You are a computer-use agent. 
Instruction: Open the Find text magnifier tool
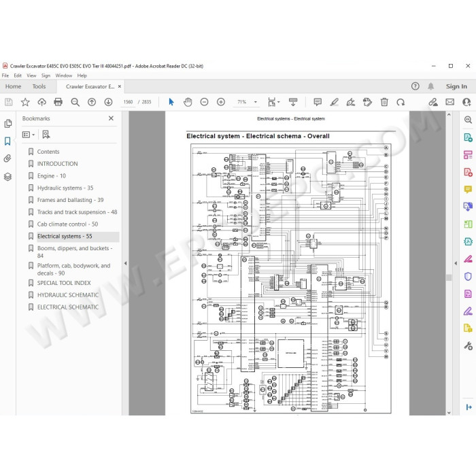pos(75,102)
